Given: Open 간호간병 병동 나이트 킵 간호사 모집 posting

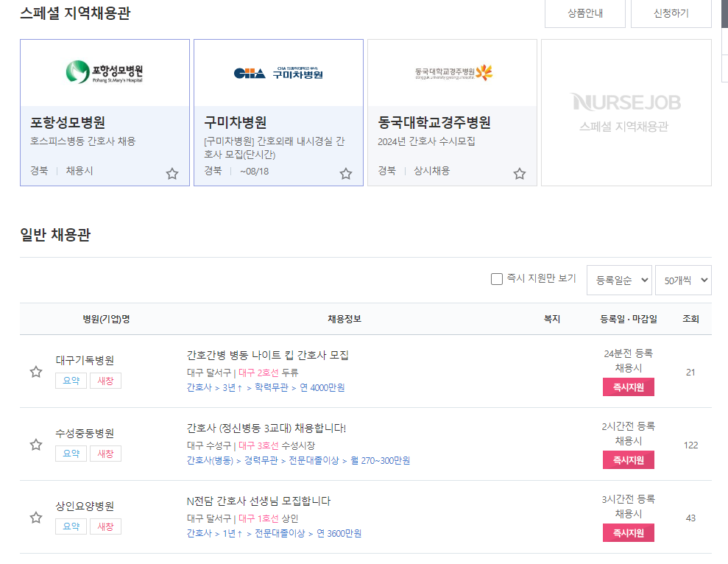Looking at the screenshot, I should pos(267,355).
